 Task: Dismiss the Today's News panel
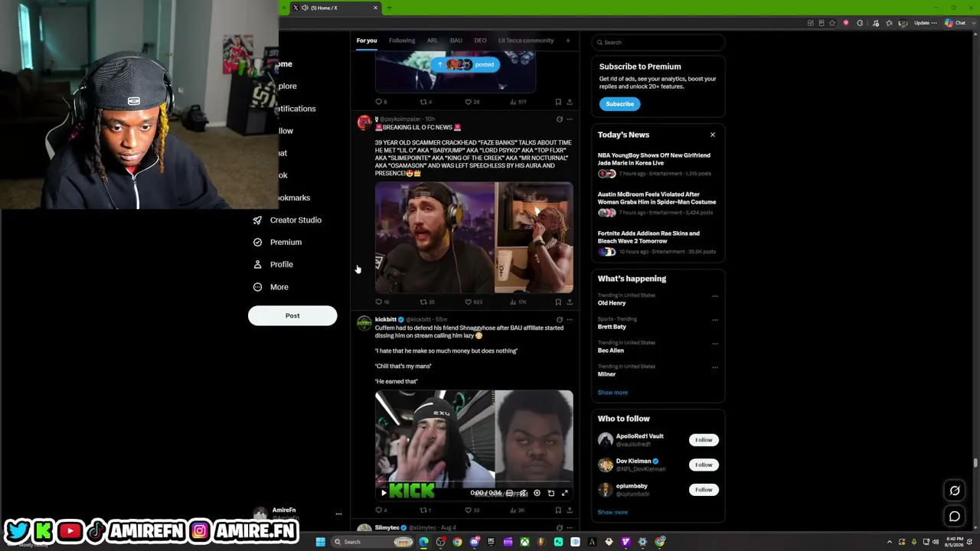pos(712,135)
